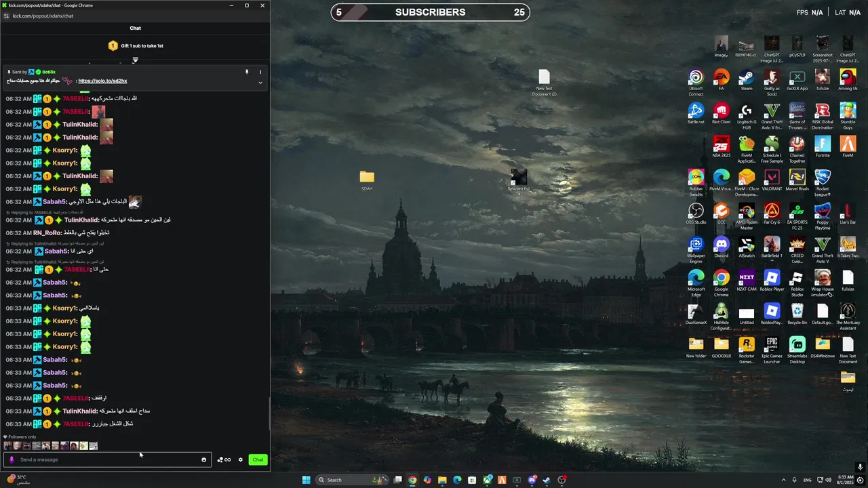Open taskbar clock and date
The height and width of the screenshot is (488, 868).
point(846,480)
